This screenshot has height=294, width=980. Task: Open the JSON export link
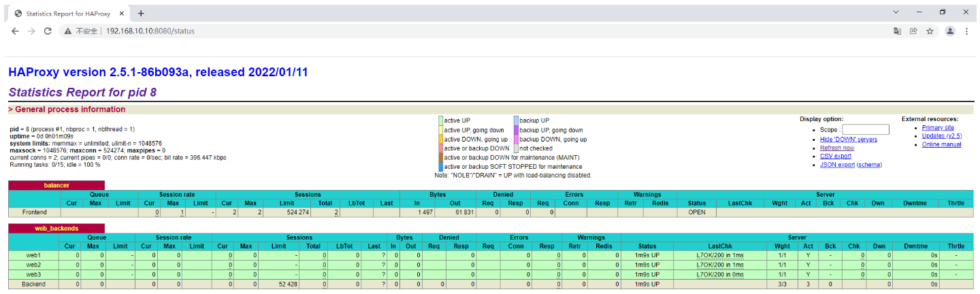click(x=837, y=165)
